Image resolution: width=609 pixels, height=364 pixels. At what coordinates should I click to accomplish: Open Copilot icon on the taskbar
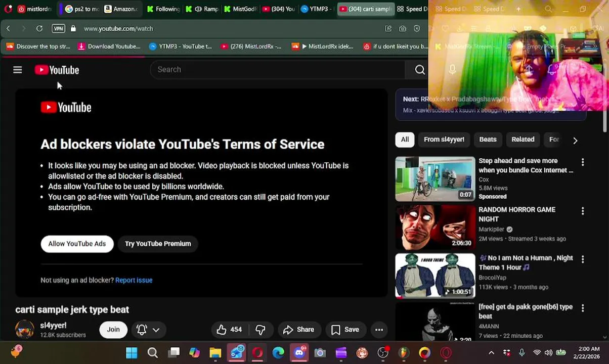click(195, 353)
